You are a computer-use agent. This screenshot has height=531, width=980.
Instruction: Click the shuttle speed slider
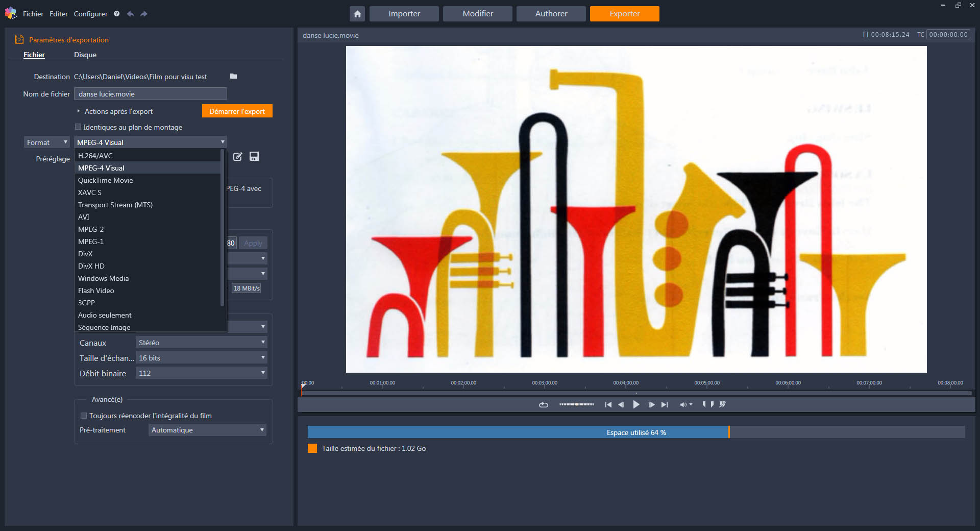(x=576, y=404)
